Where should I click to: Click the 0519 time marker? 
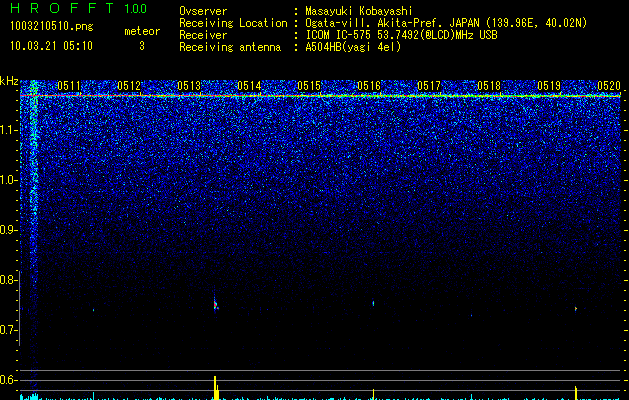549,86
